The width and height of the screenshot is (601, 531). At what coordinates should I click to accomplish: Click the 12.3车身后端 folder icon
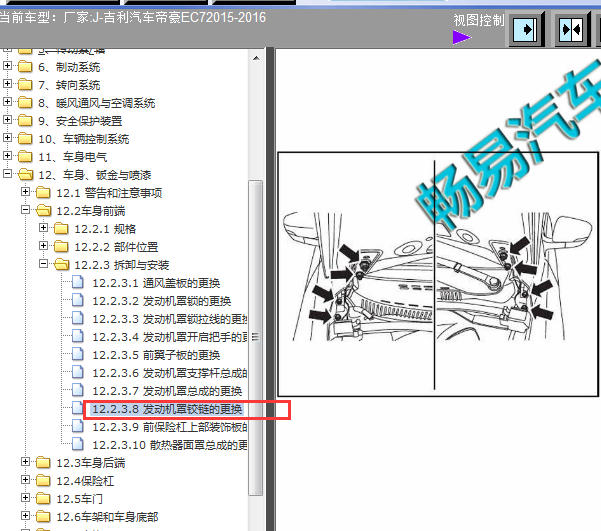[43, 462]
